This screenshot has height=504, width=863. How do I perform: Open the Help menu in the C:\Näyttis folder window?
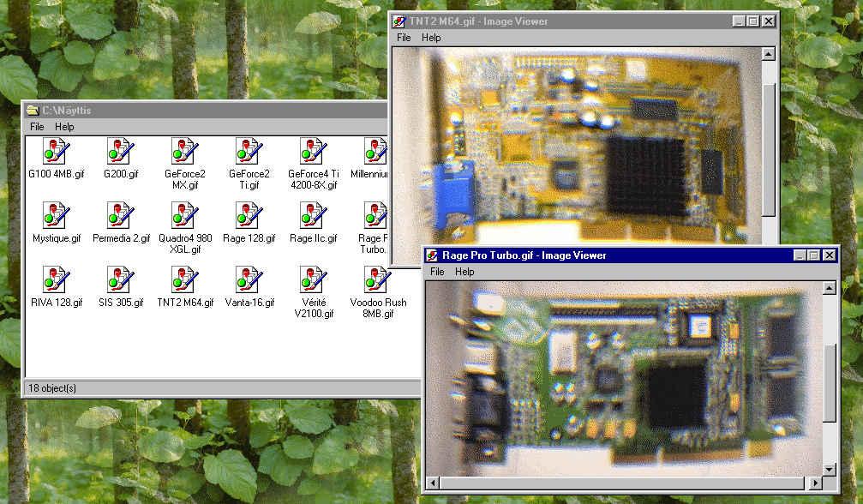click(x=64, y=127)
